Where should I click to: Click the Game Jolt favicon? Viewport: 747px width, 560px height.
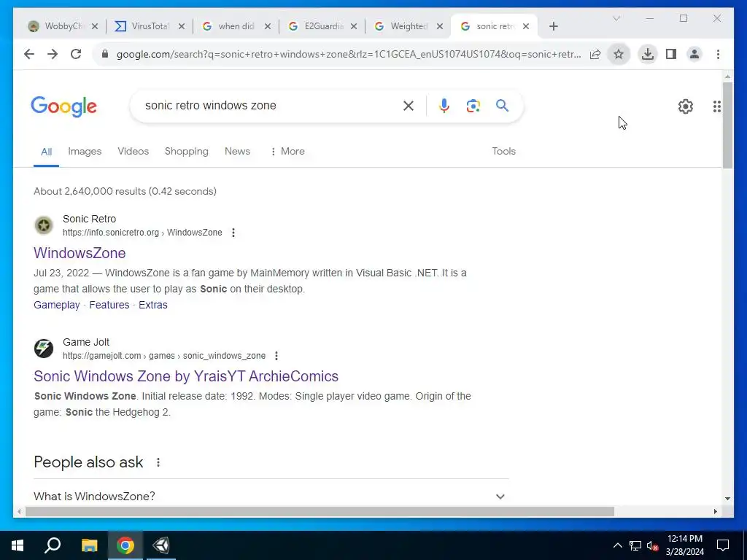[x=44, y=349]
